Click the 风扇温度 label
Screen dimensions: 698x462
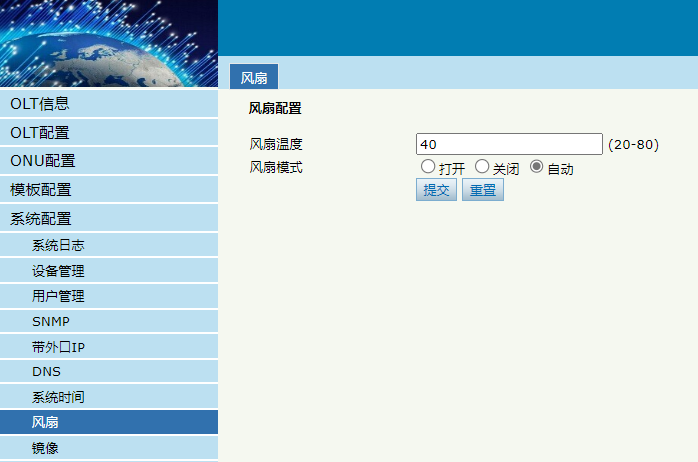pos(276,144)
